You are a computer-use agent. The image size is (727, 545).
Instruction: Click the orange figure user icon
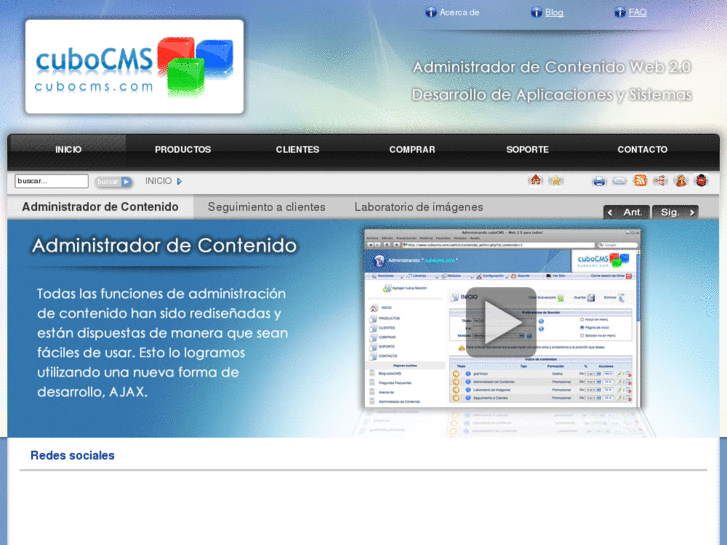click(x=681, y=180)
